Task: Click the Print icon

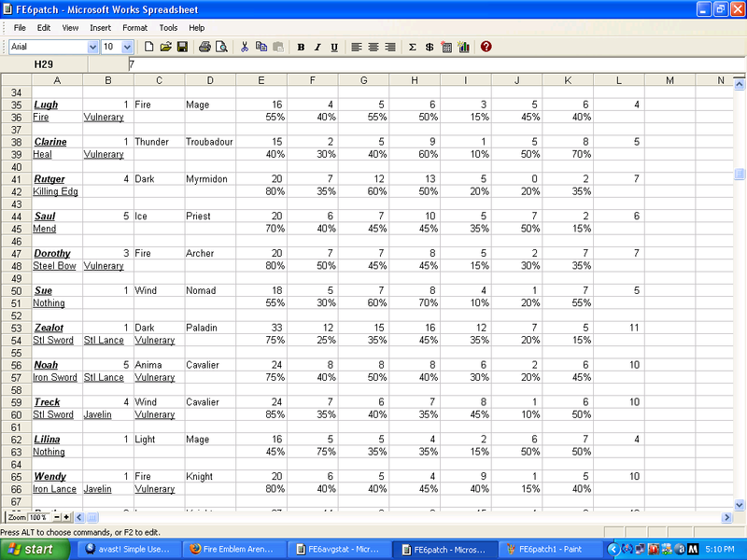Action: click(204, 47)
